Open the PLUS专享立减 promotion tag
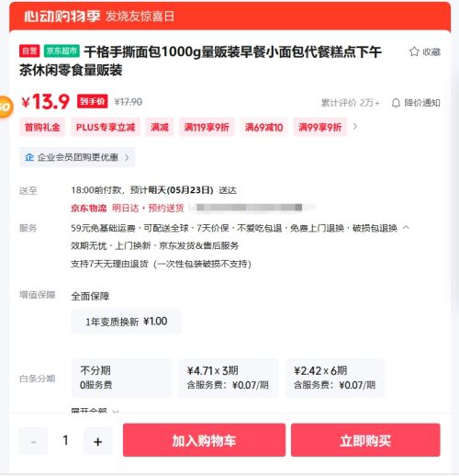 [x=106, y=127]
